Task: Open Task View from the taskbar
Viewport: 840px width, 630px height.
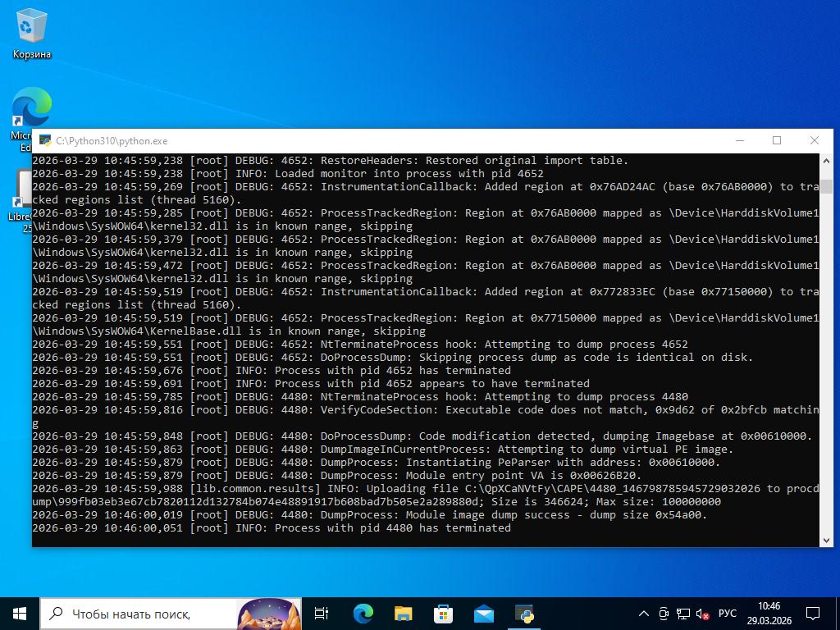Action: (x=322, y=613)
